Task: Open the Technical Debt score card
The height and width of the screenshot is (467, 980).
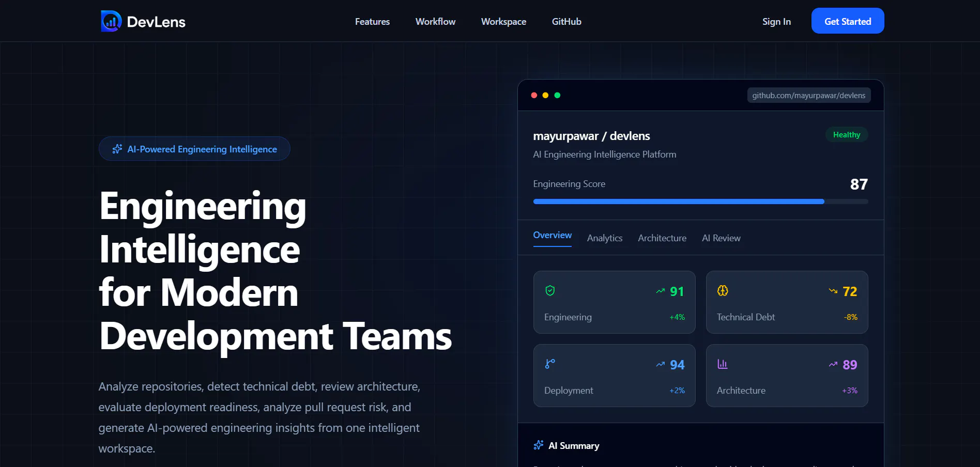Action: [787, 302]
